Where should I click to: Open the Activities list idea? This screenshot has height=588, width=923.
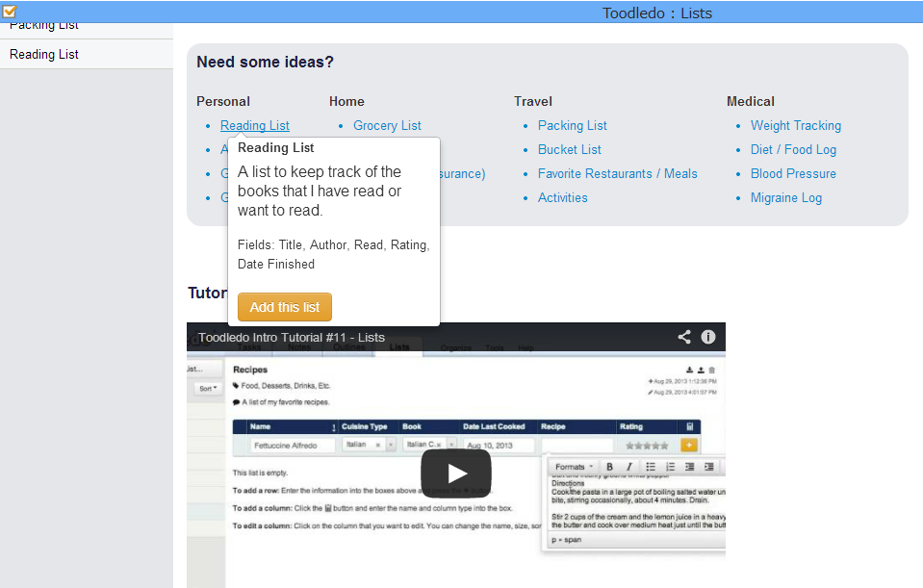[563, 198]
